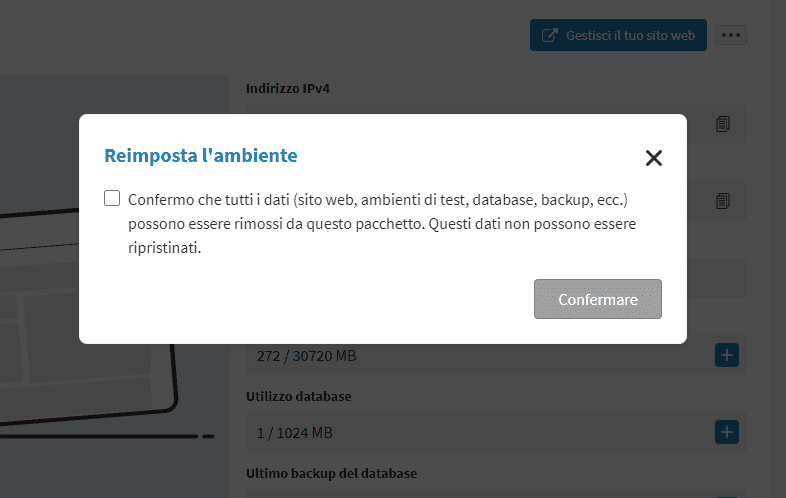This screenshot has height=498, width=786.
Task: Click the Indirizzo IPv4 label
Action: pos(288,88)
